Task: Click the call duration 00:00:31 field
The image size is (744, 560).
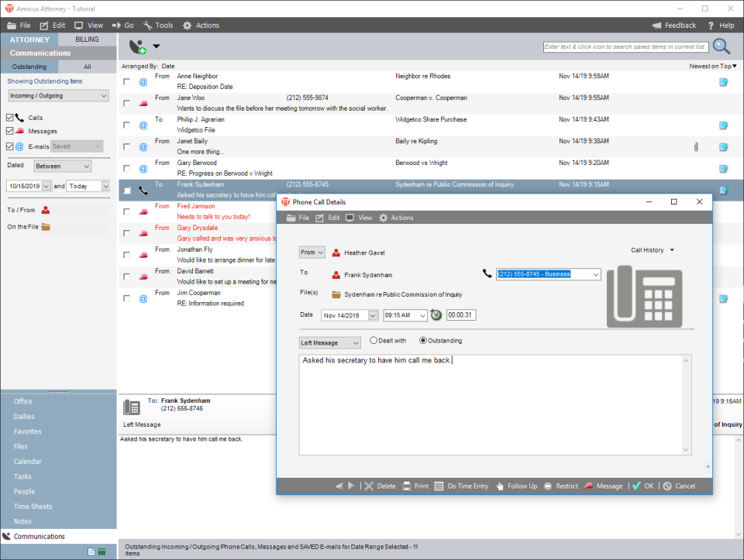Action: point(461,314)
